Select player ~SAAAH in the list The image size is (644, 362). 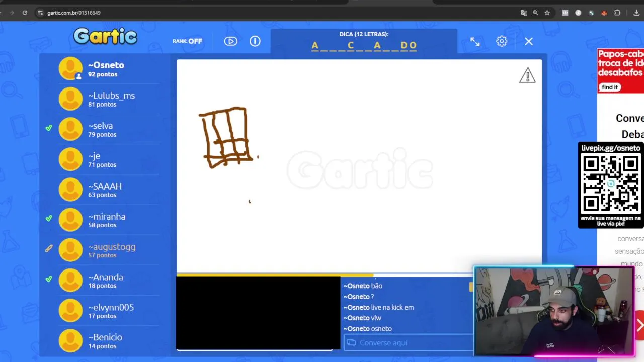pos(109,190)
